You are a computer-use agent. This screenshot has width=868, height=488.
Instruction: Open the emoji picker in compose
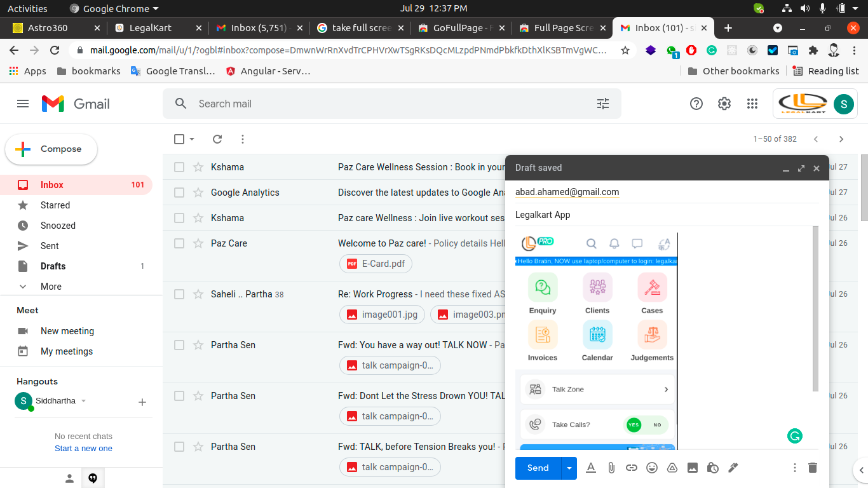651,468
